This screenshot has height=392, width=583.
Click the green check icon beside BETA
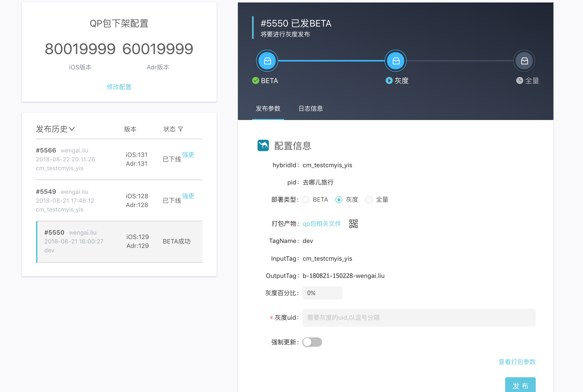[x=256, y=80]
